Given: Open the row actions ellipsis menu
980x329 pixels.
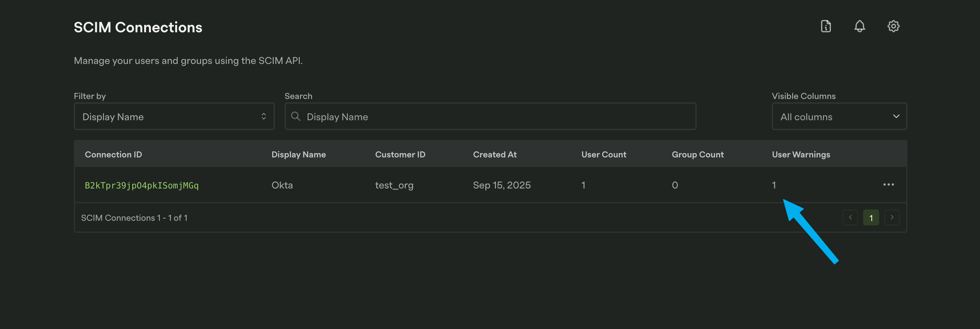Looking at the screenshot, I should click(889, 185).
